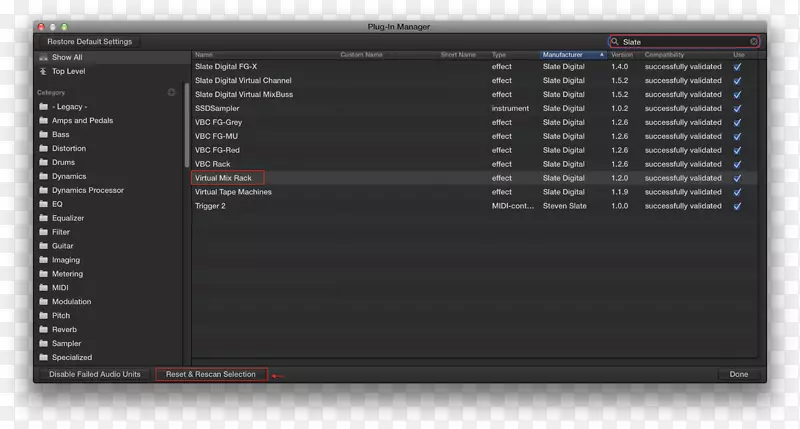Open the Dynamics category
800x429 pixels.
[x=69, y=176]
